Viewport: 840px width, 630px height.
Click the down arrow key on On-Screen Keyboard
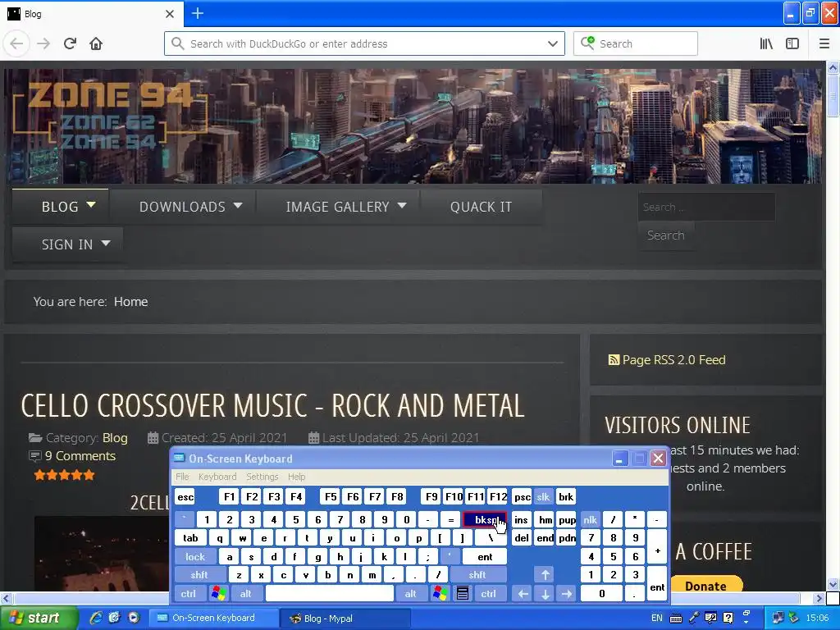(545, 594)
